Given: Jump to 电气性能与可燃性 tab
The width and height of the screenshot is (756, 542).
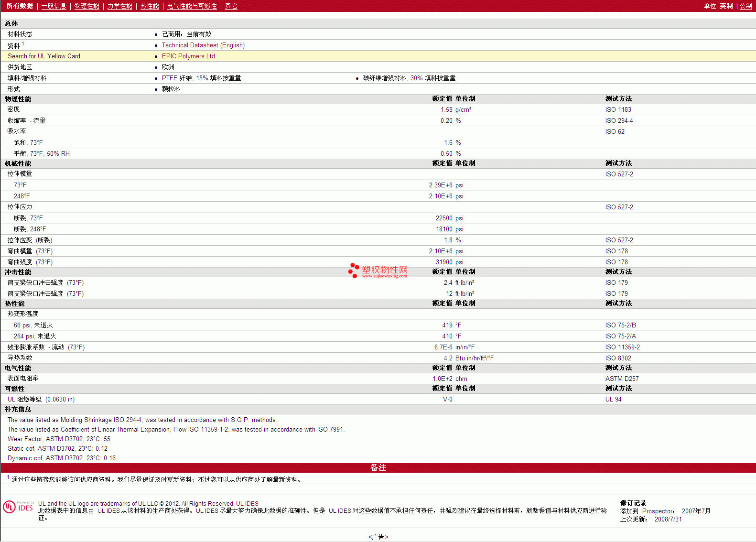Looking at the screenshot, I should 192,6.
